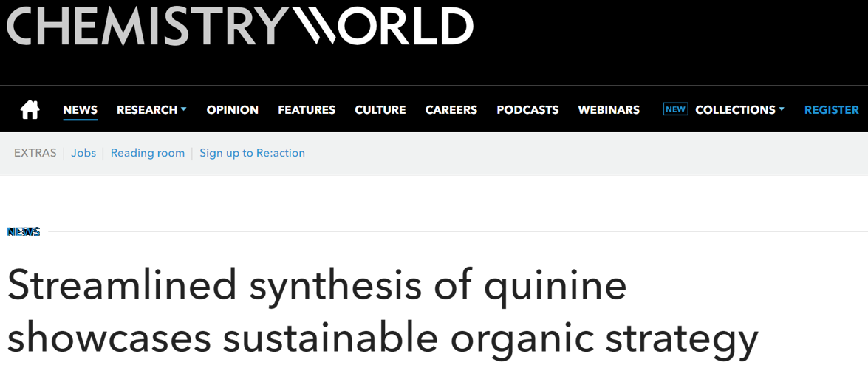
Task: Click the Register link
Action: point(832,109)
